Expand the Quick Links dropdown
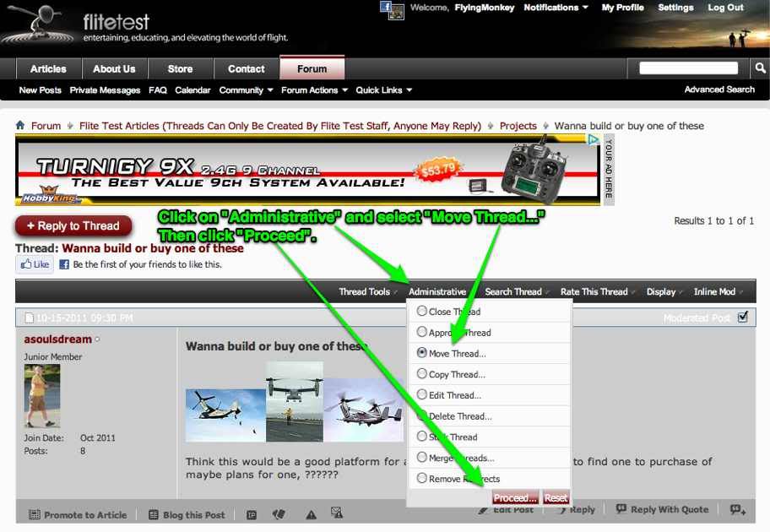The height and width of the screenshot is (532, 770). pos(383,90)
